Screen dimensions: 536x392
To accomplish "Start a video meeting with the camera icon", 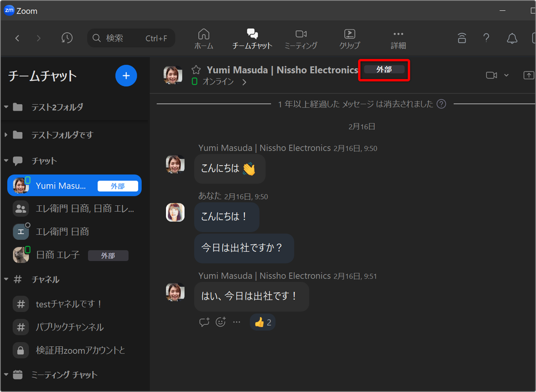I will pos(491,75).
